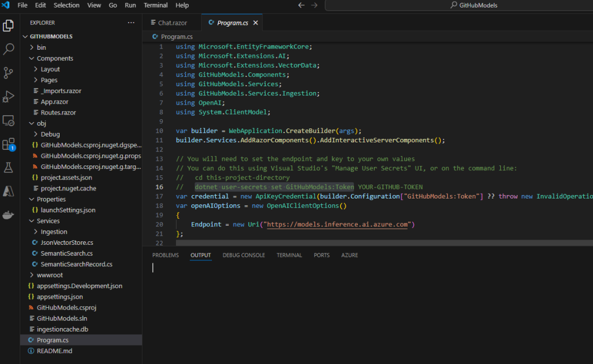
Task: Open the File menu
Action: [x=23, y=5]
